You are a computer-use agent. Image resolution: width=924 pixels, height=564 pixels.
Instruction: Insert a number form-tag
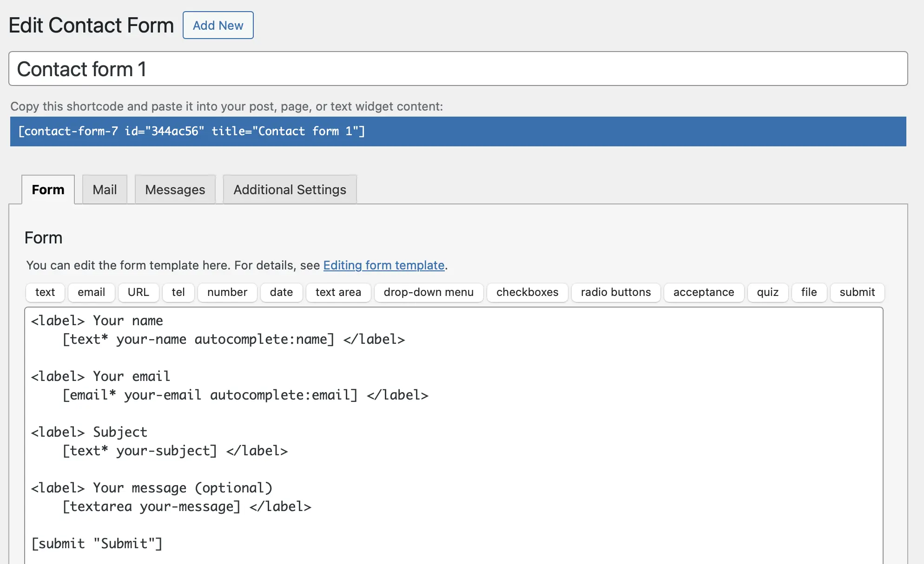click(227, 292)
